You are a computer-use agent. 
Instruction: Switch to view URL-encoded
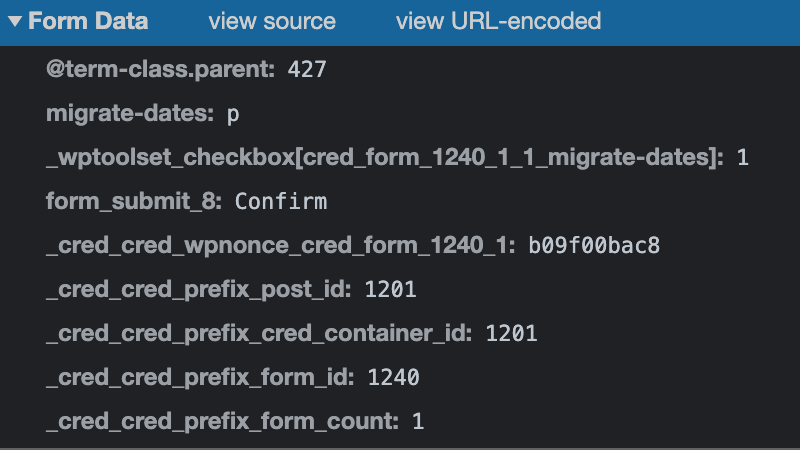coord(498,21)
